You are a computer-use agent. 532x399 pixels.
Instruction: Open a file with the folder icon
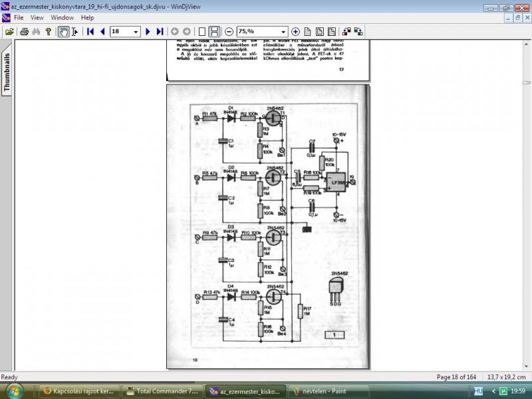(9, 31)
